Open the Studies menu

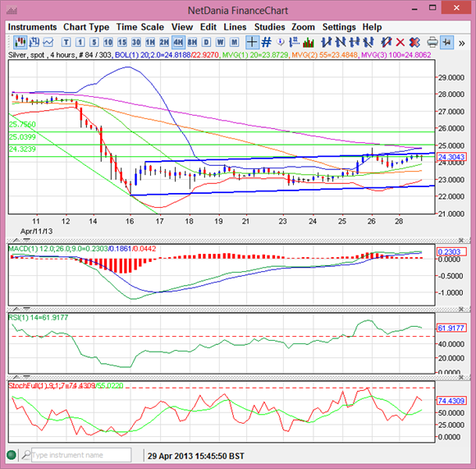tap(269, 27)
